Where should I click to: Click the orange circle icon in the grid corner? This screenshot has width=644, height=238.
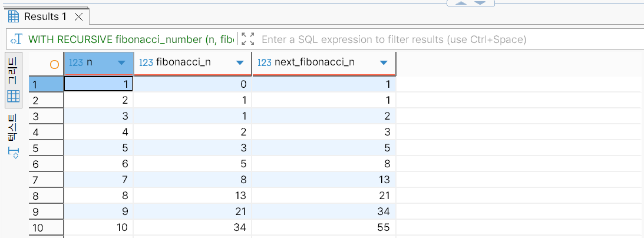55,64
